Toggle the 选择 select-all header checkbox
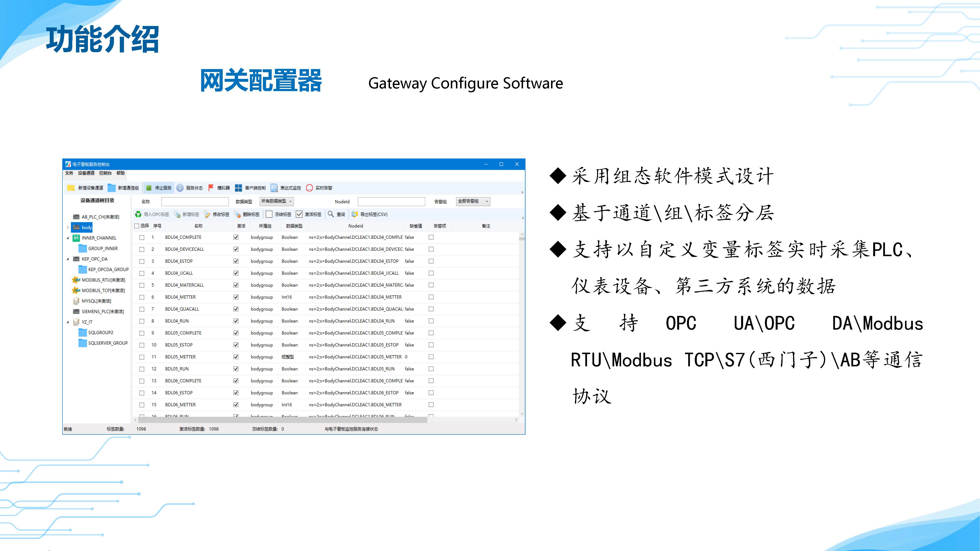 point(137,226)
